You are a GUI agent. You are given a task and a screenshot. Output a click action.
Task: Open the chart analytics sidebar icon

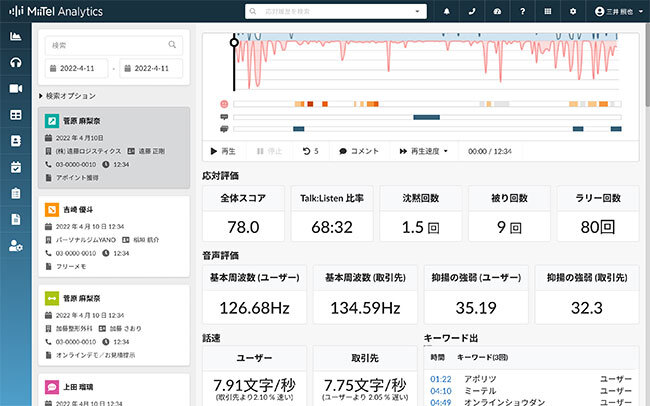coord(15,36)
